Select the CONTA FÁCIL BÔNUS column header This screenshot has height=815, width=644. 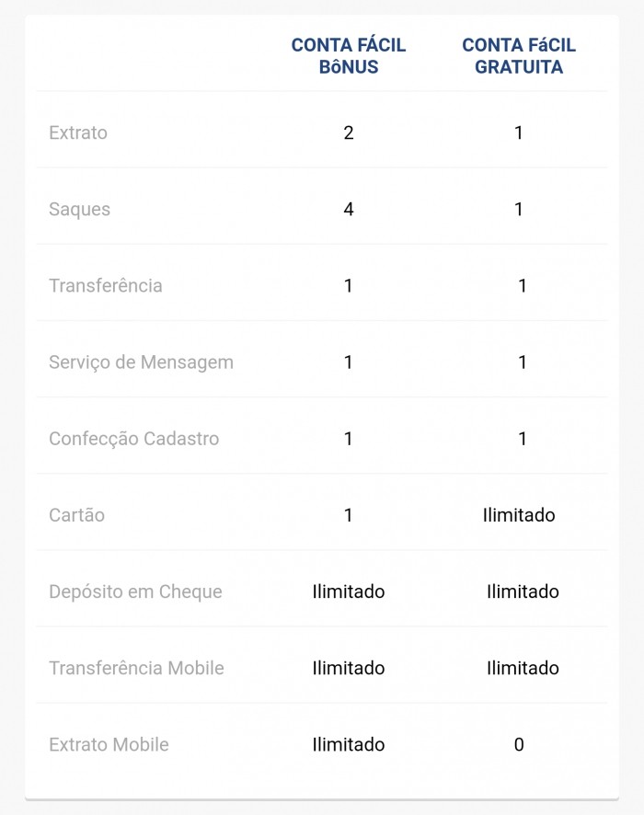pos(349,56)
